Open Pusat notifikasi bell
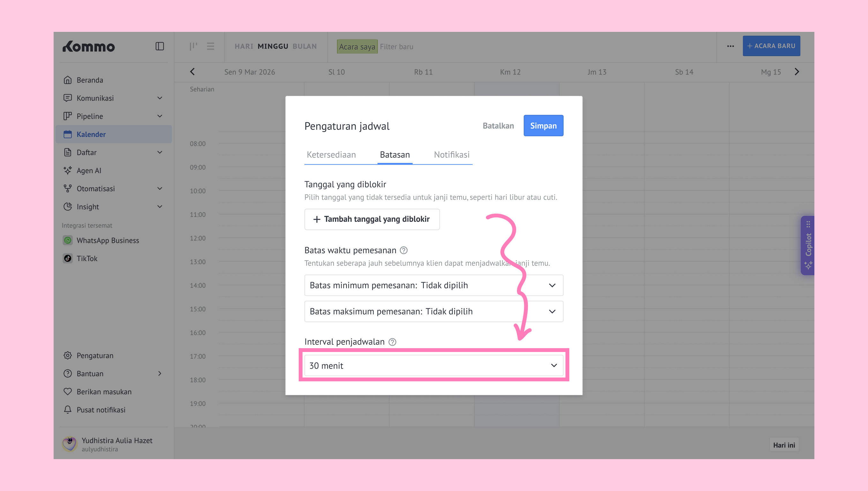Viewport: 868px width, 491px height. (68, 410)
